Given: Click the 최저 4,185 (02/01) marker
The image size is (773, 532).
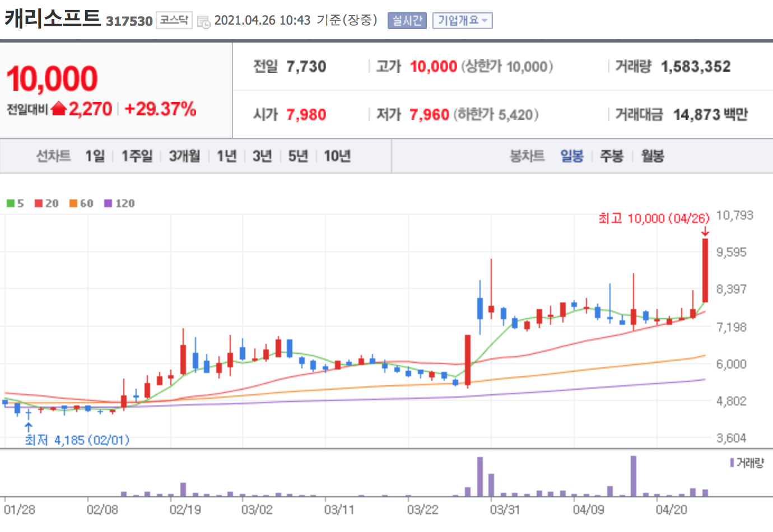Looking at the screenshot, I should coord(77,440).
